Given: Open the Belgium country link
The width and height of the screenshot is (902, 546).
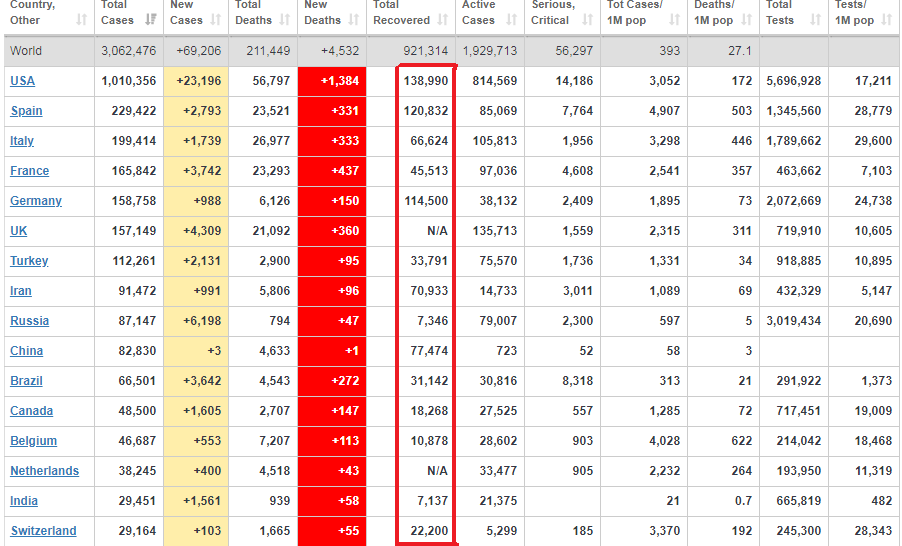Looking at the screenshot, I should 33,441.
